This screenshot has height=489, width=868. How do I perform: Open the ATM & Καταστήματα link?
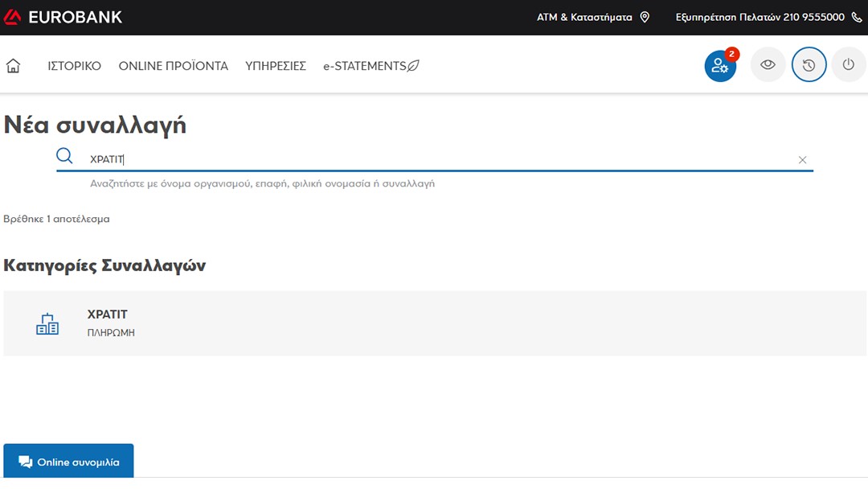click(584, 17)
